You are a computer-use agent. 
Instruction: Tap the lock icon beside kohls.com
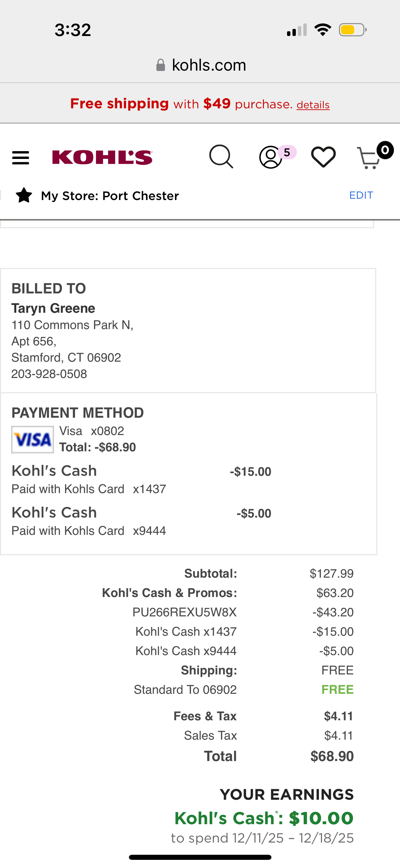160,65
